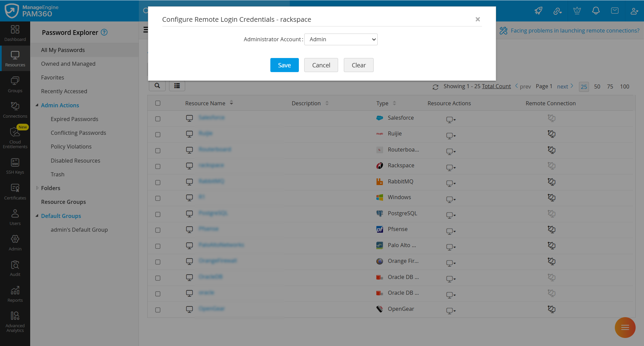Go to Groups in the sidebar

15,85
